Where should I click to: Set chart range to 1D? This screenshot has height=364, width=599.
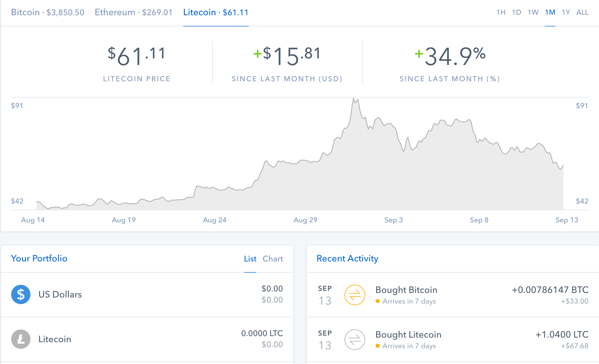click(x=517, y=12)
